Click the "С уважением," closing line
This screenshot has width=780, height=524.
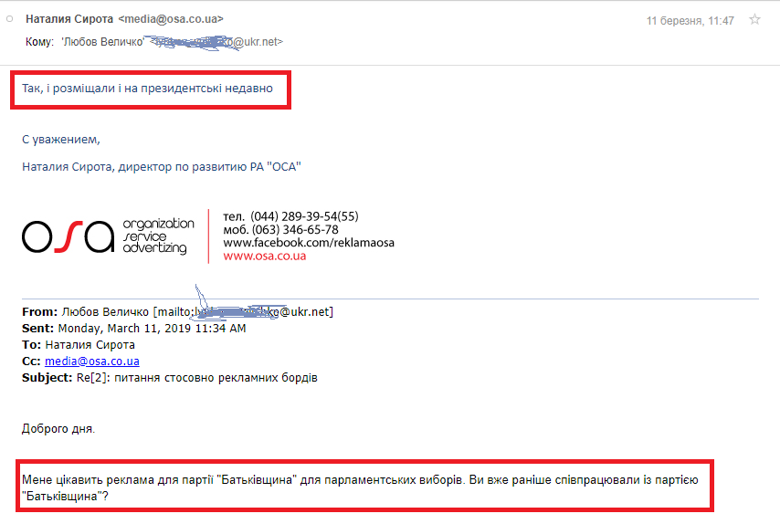click(61, 139)
